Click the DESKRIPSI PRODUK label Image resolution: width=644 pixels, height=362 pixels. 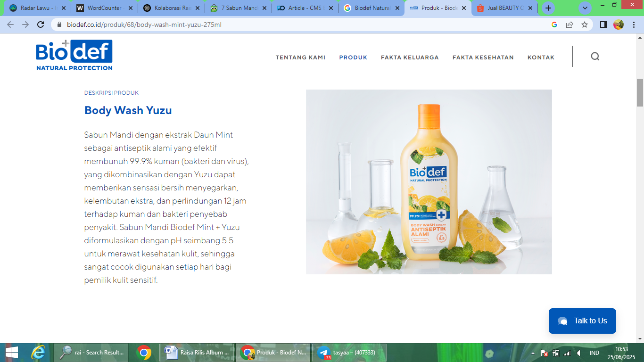[x=111, y=93]
